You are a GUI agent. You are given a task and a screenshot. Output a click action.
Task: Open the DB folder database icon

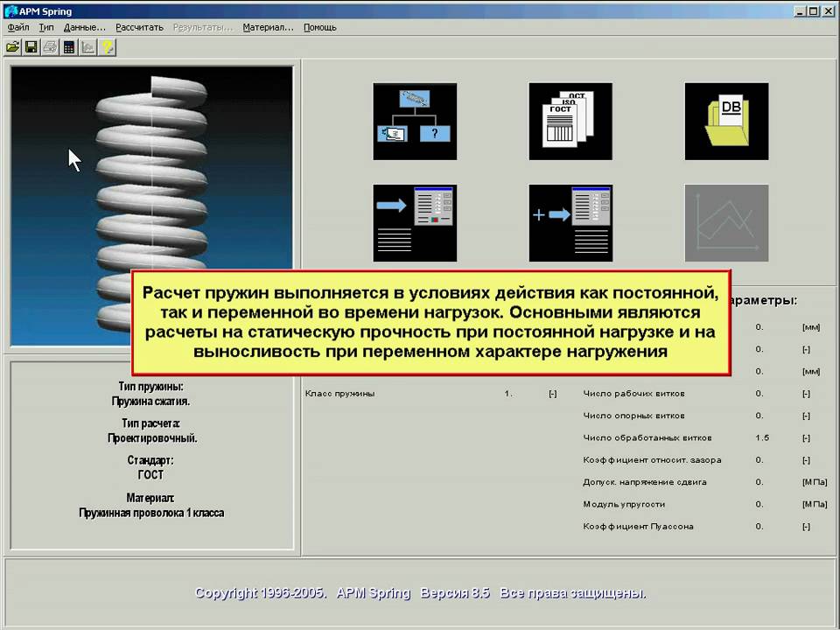(x=726, y=121)
